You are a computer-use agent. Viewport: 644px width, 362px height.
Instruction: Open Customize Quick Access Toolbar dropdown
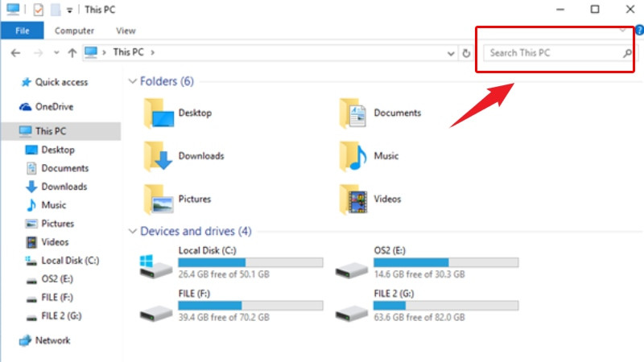tap(70, 10)
